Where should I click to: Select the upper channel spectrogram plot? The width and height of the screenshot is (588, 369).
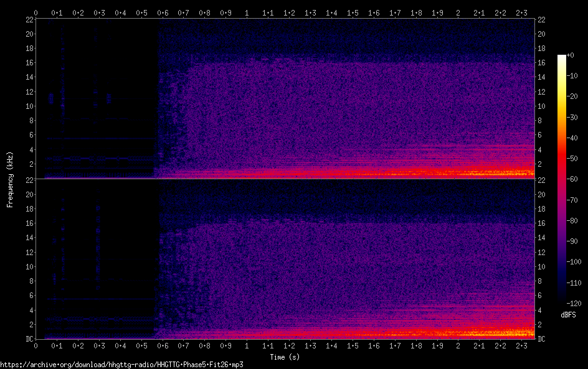[x=285, y=98]
